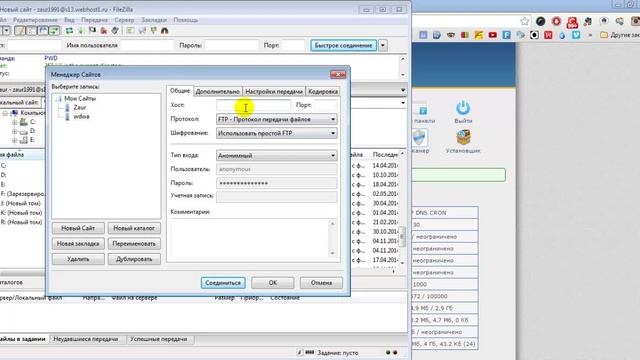Click the Соединиться button
Viewport: 640px width, 360px height.
click(223, 282)
